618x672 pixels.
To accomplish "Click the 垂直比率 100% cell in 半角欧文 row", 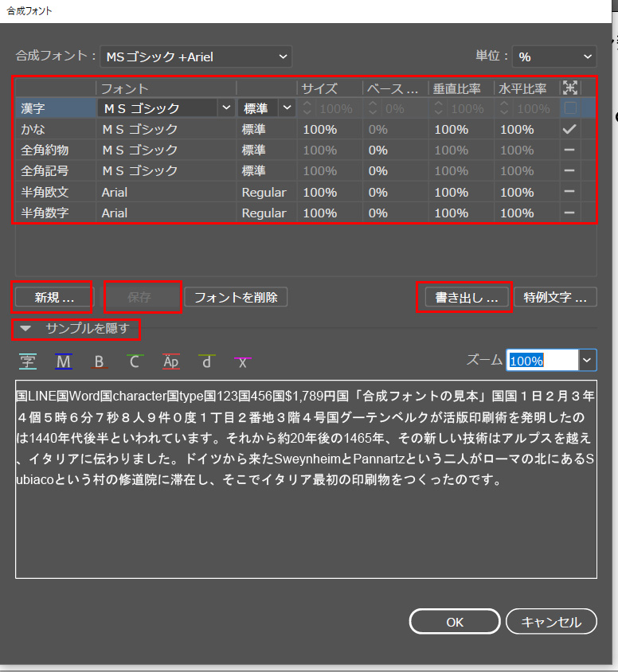I will (x=452, y=193).
